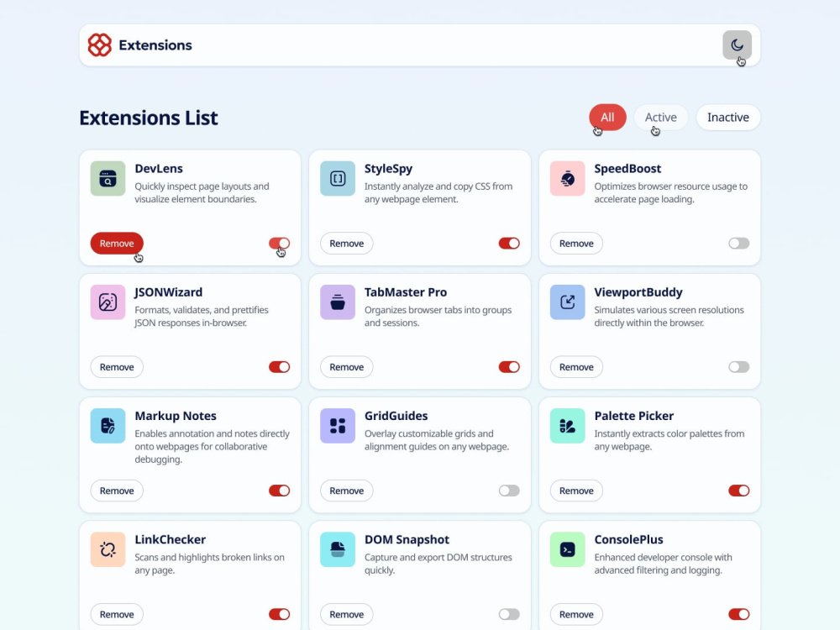Enable the SpeedBoost toggle

pyautogui.click(x=738, y=244)
